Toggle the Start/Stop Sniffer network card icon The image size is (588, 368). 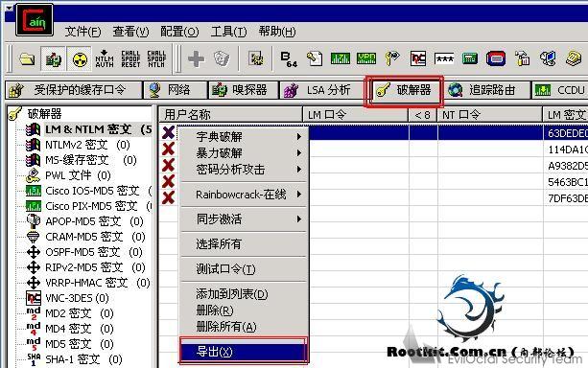53,58
